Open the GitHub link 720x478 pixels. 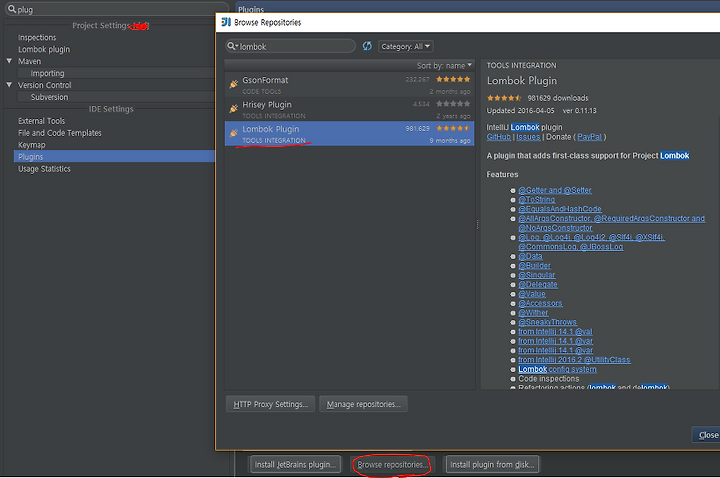point(498,137)
